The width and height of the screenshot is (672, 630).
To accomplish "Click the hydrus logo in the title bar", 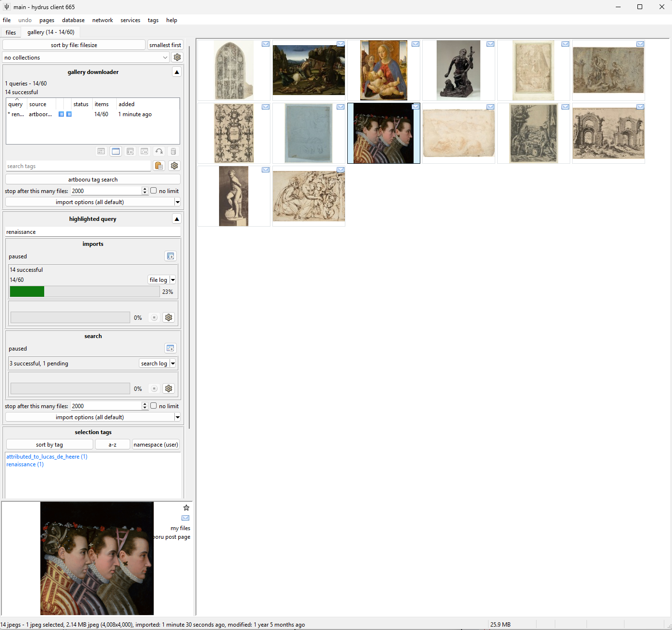I will [7, 7].
